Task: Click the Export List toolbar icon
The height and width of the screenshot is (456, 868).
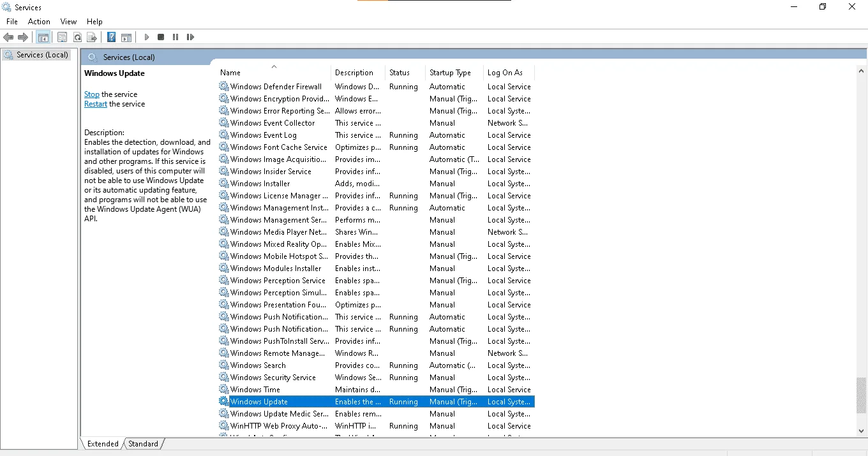Action: click(x=92, y=37)
